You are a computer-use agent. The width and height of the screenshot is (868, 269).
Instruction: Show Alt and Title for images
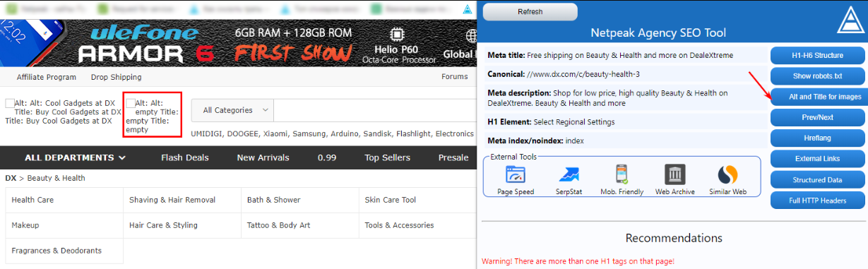click(817, 96)
